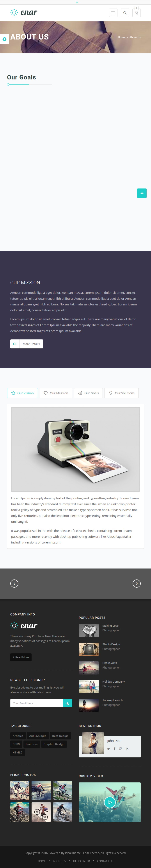Select the Graphic Design tag
The image size is (151, 868).
[x=54, y=744]
